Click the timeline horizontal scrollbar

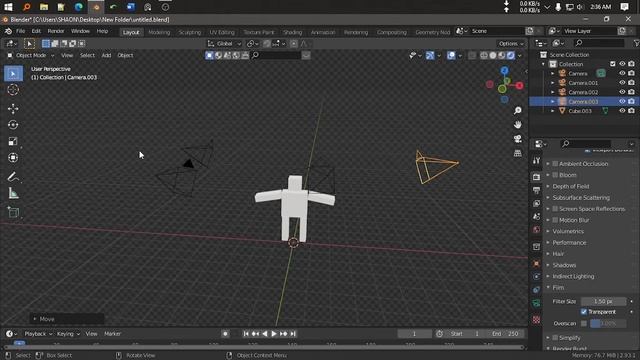(263, 347)
